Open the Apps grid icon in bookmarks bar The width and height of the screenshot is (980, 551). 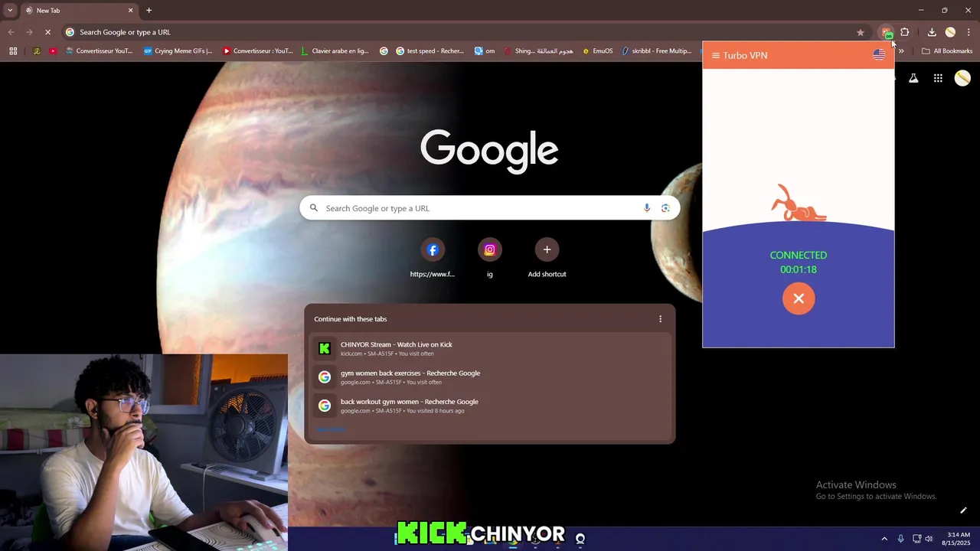click(13, 51)
